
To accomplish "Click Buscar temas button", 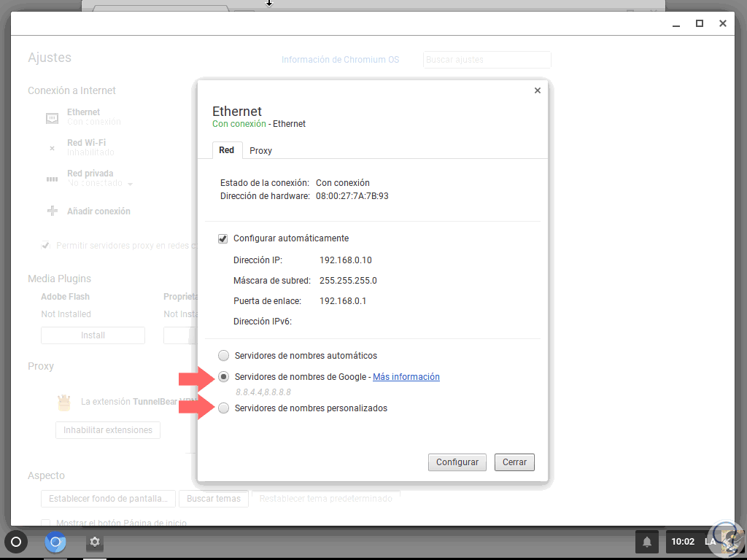I will click(214, 499).
